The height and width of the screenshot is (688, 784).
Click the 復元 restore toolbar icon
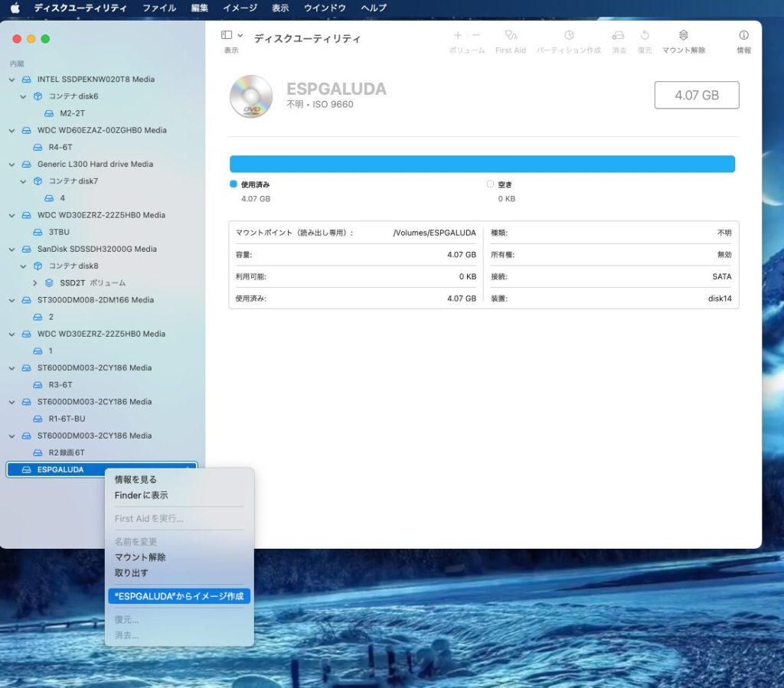click(x=645, y=35)
